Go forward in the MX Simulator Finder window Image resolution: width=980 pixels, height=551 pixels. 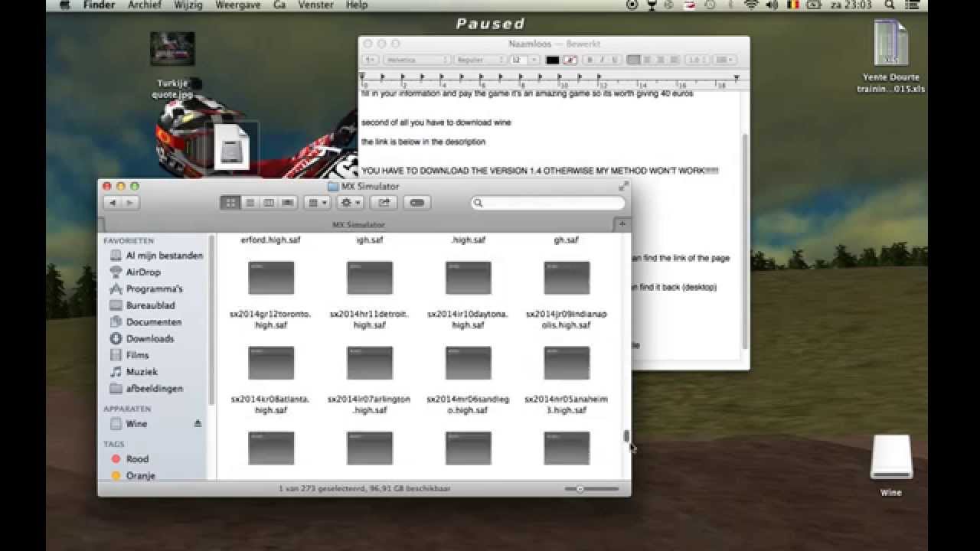pos(130,203)
